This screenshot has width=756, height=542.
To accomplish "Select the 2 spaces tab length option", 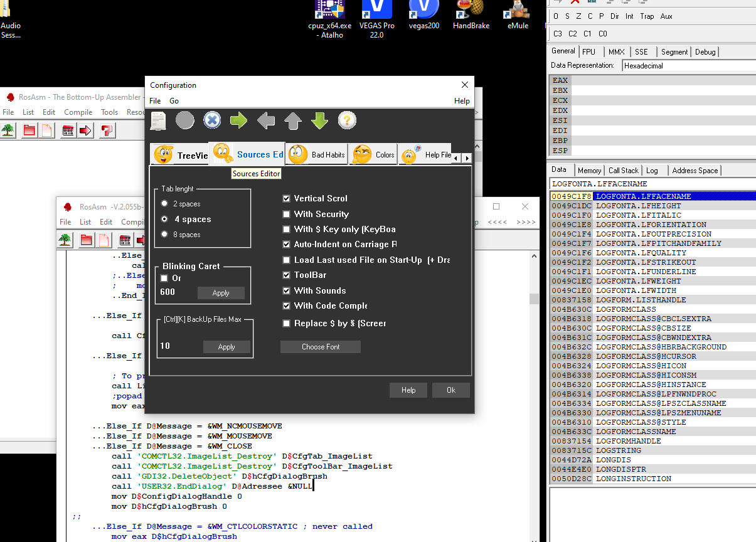I will click(x=181, y=204).
